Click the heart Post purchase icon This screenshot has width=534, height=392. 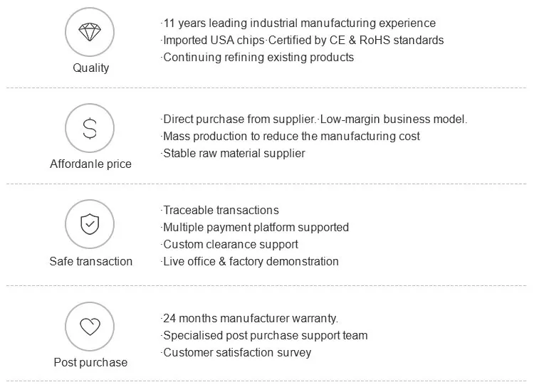tap(90, 327)
